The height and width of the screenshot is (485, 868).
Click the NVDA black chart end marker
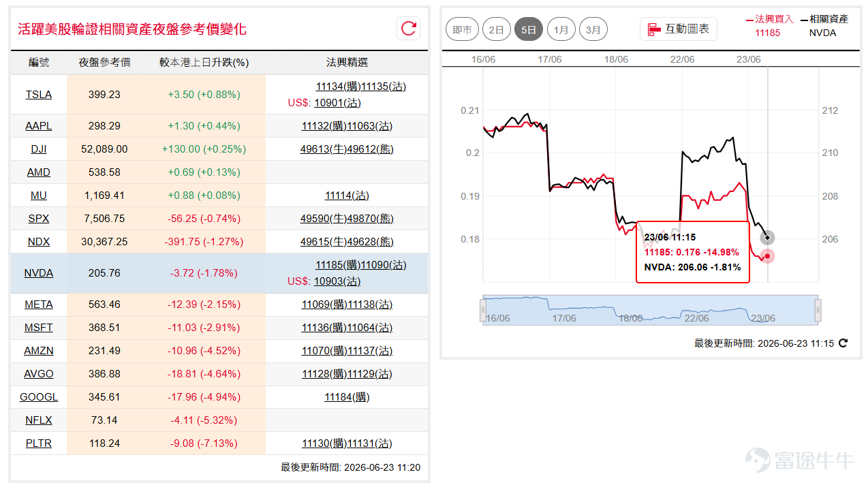coord(768,238)
